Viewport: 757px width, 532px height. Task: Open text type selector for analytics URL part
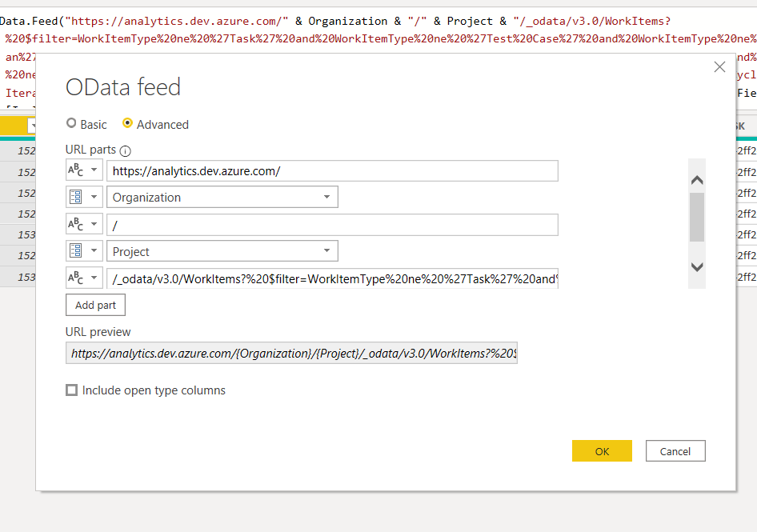(84, 170)
